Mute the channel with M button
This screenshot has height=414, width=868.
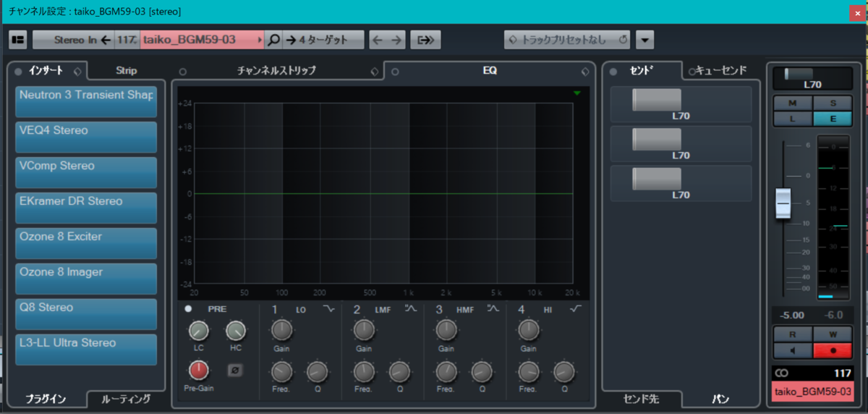coord(793,104)
